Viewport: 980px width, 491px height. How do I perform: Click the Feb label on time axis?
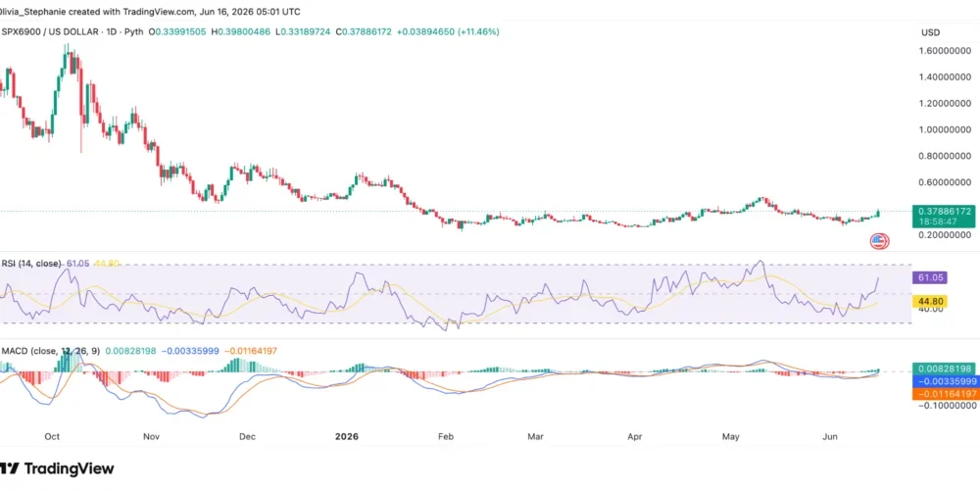(x=444, y=437)
